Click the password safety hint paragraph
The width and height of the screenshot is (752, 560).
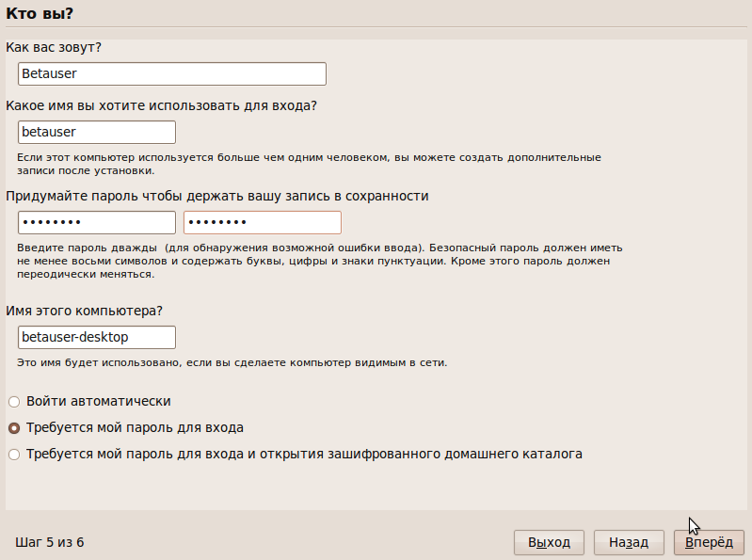click(x=319, y=261)
